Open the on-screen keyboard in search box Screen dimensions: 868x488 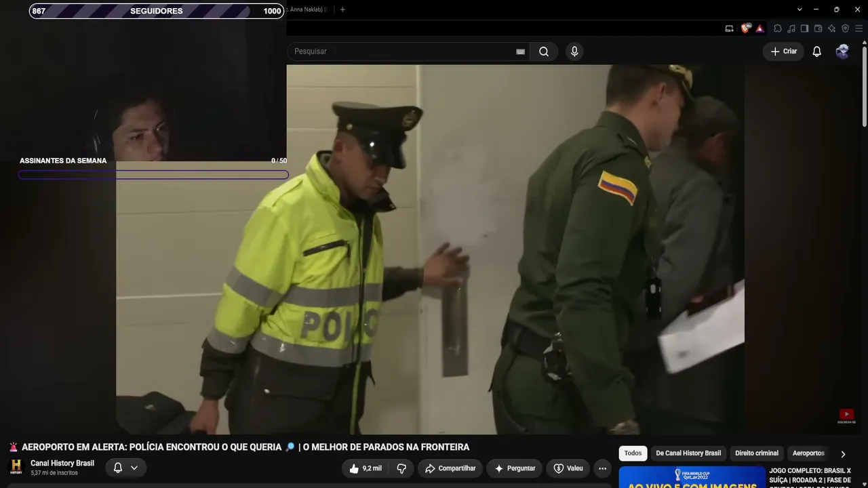pos(520,52)
